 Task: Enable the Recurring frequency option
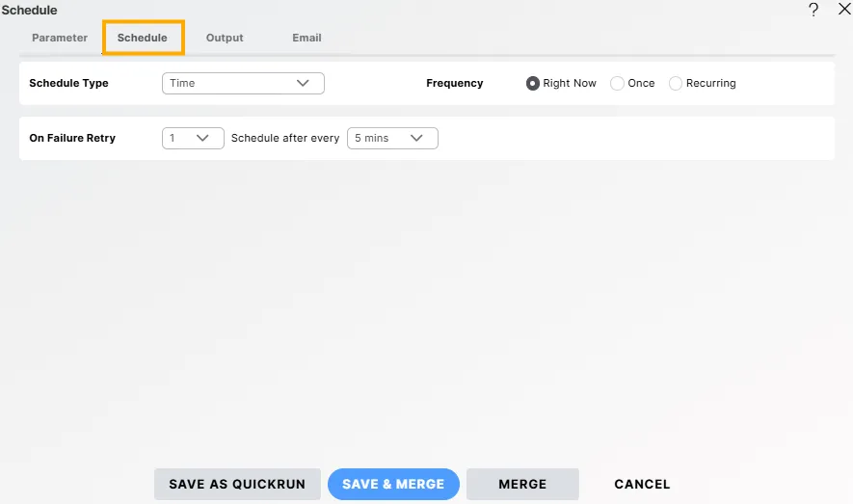(676, 84)
